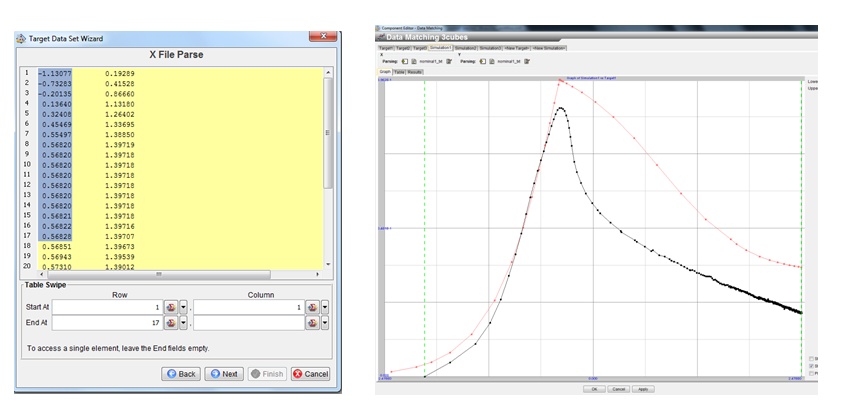Click the Y Parsing file document icon
Viewport: 852px width, 409px height.
(x=492, y=61)
